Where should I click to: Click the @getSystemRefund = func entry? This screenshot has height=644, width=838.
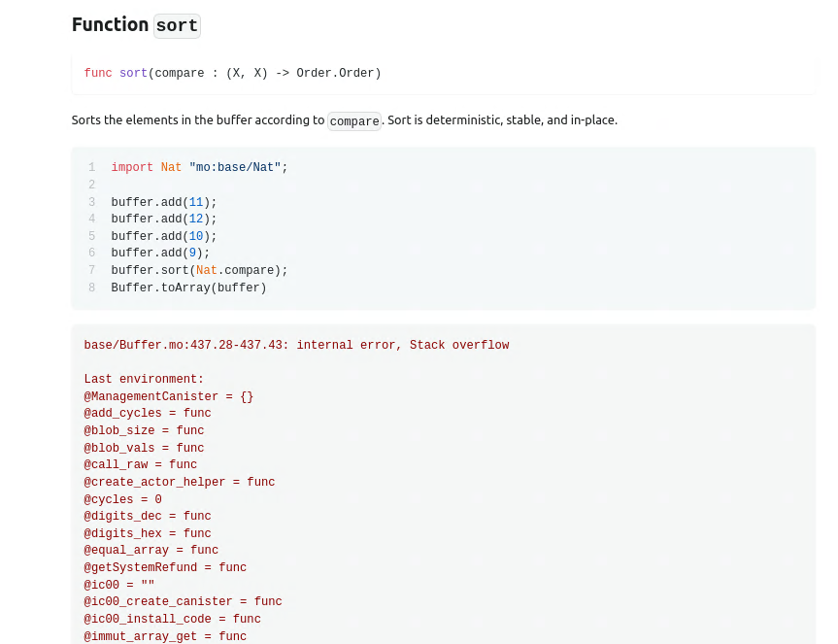pos(165,567)
